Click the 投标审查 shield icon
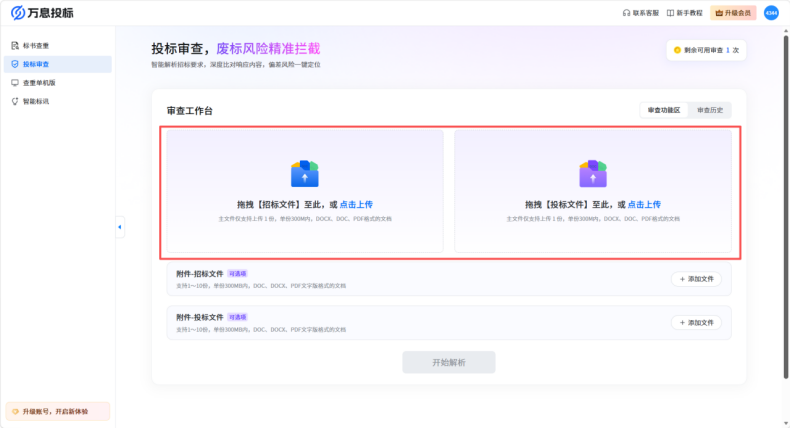The image size is (791, 429). point(15,64)
